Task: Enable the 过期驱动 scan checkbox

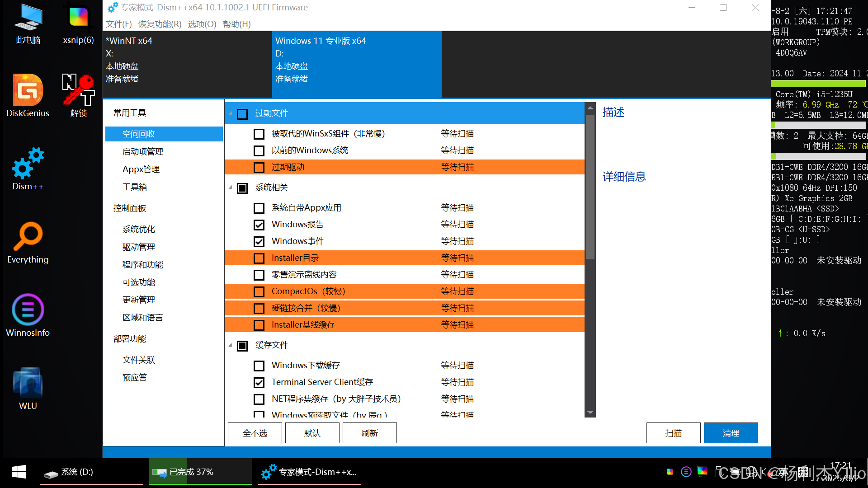Action: [x=259, y=167]
